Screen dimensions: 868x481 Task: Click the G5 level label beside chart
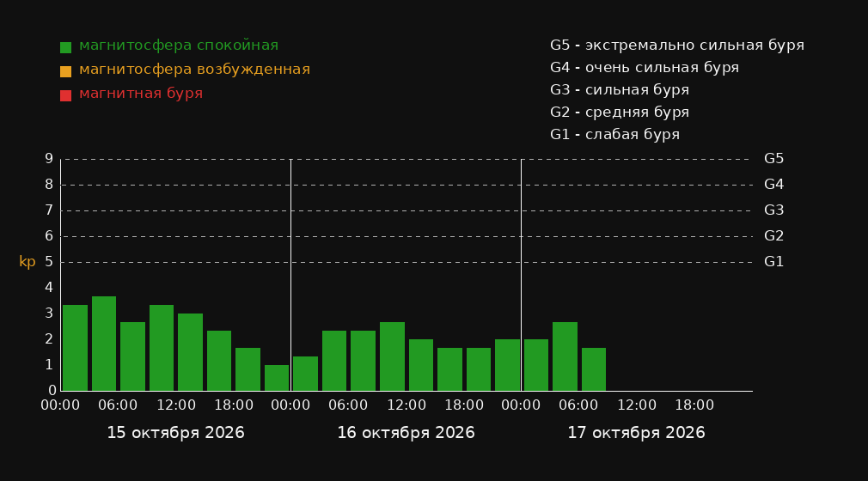click(x=773, y=159)
